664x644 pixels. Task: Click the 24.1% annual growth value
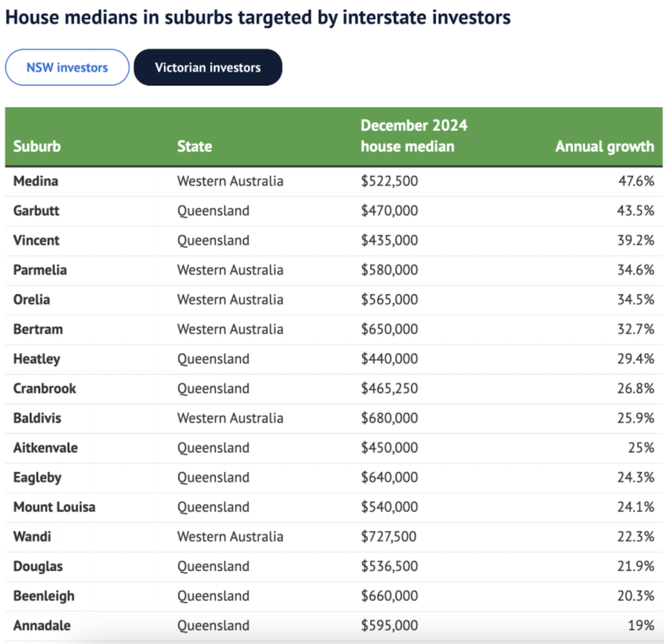(x=636, y=507)
